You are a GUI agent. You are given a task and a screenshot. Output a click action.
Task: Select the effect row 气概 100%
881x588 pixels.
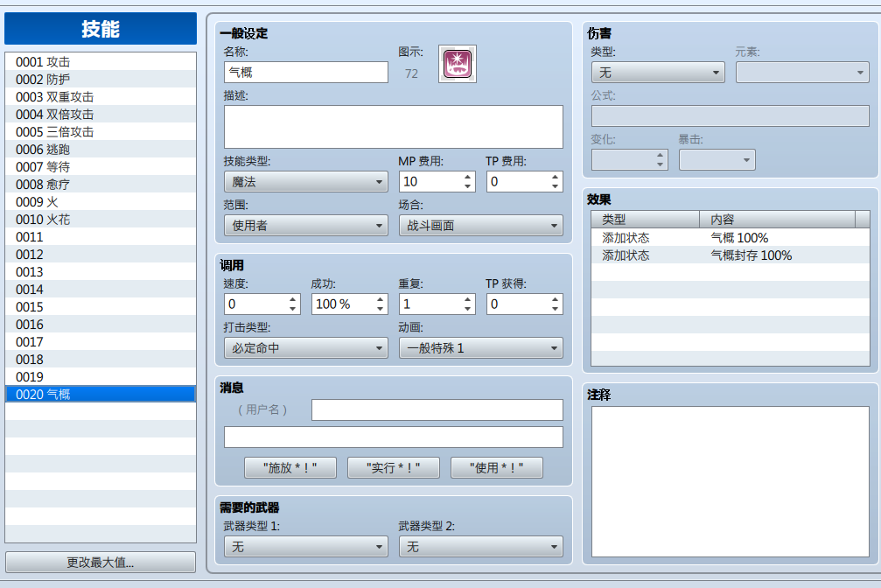(730, 238)
